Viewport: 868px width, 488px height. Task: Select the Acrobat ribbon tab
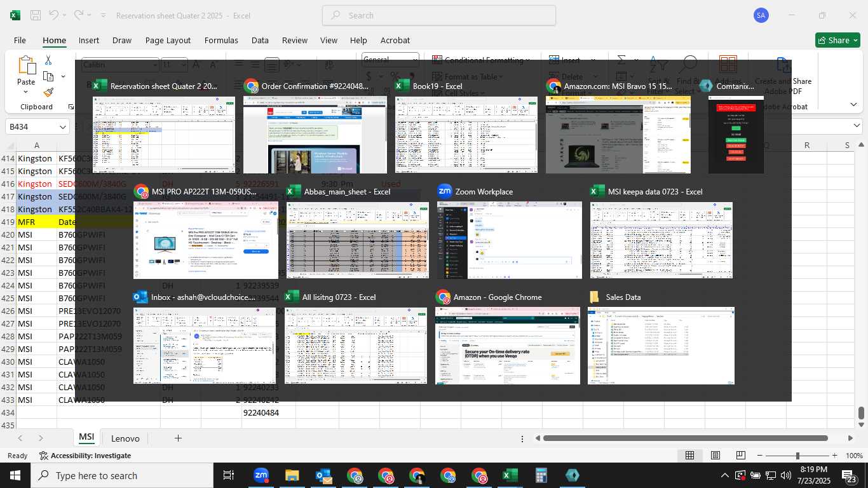click(395, 40)
